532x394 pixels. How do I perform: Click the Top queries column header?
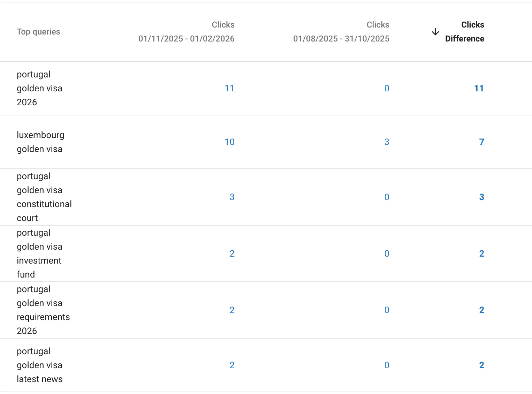38,31
